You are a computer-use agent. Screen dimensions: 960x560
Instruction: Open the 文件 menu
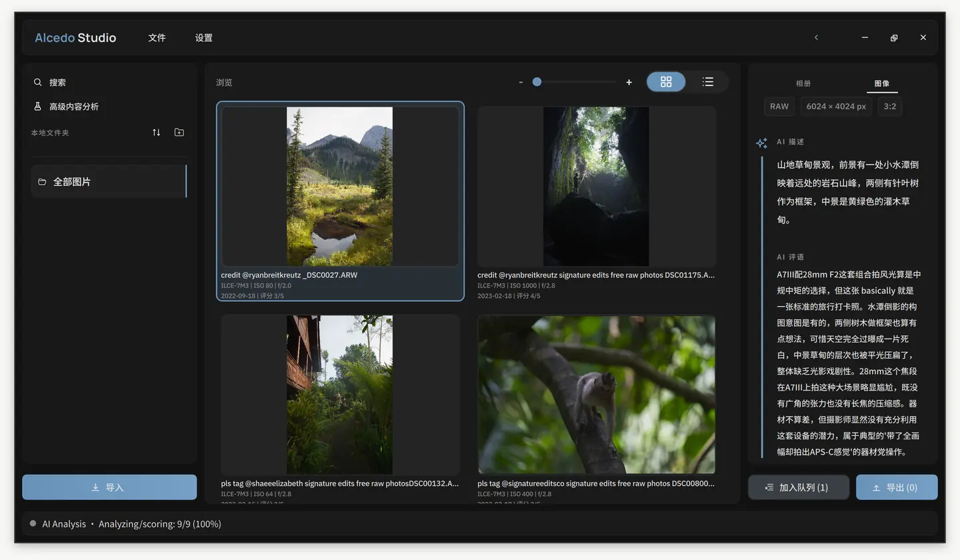tap(157, 38)
